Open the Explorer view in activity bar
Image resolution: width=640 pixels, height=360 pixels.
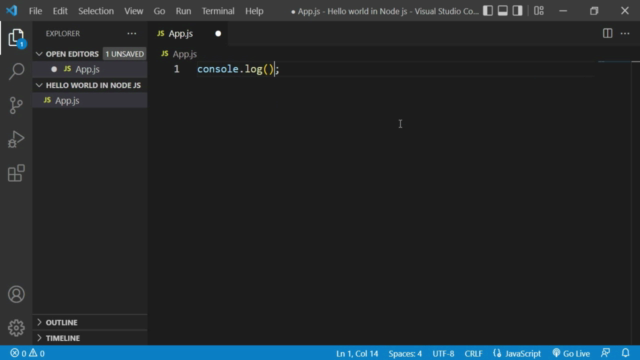pos(16,38)
